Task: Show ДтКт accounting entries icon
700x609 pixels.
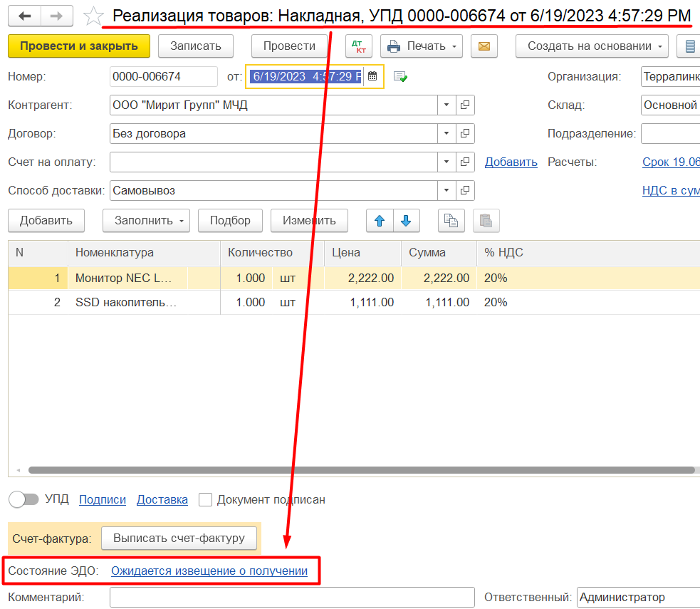Action: (x=358, y=46)
